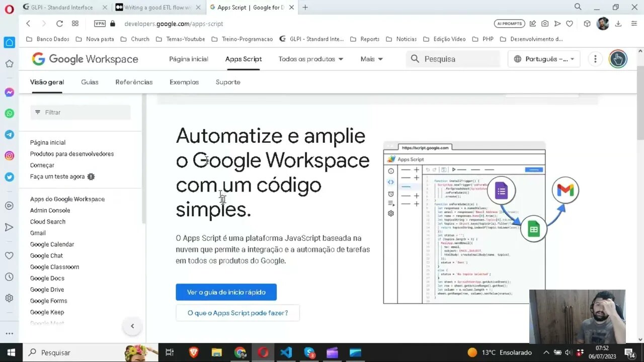This screenshot has height=362, width=644.
Task: Open Google Drive link
Action: pyautogui.click(x=47, y=290)
